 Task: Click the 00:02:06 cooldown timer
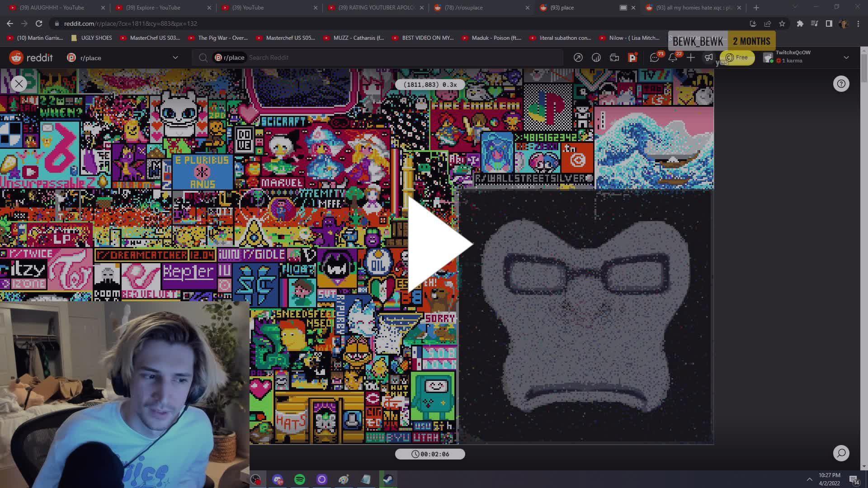430,454
